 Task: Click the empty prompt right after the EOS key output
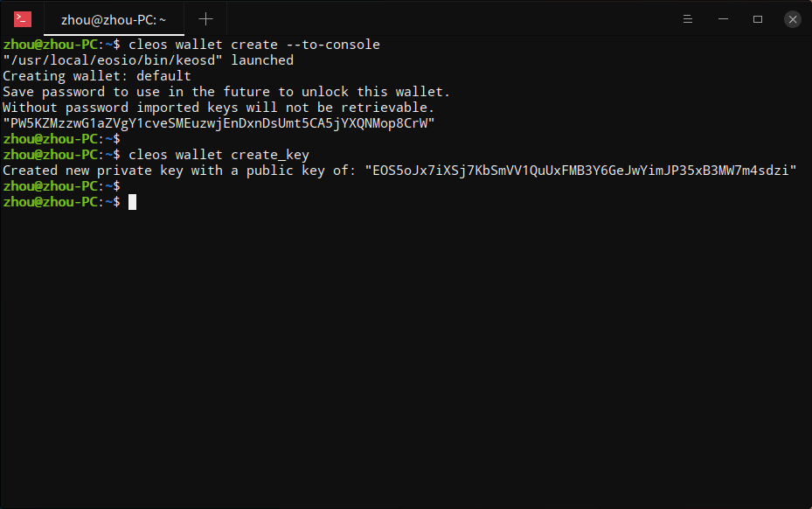click(62, 186)
